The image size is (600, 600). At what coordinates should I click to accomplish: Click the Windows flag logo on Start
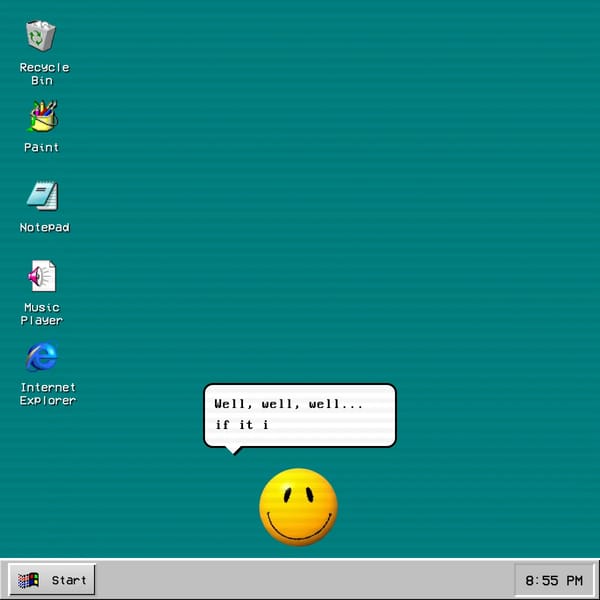click(x=28, y=580)
